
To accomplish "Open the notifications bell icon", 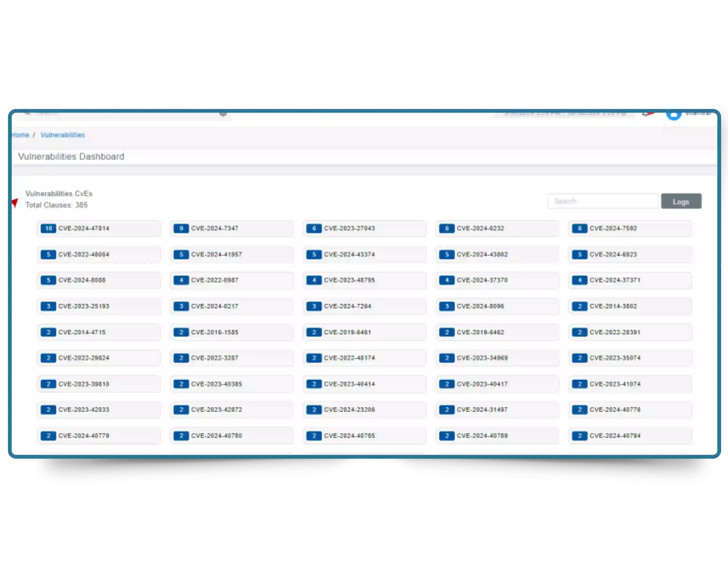I will pyautogui.click(x=646, y=114).
